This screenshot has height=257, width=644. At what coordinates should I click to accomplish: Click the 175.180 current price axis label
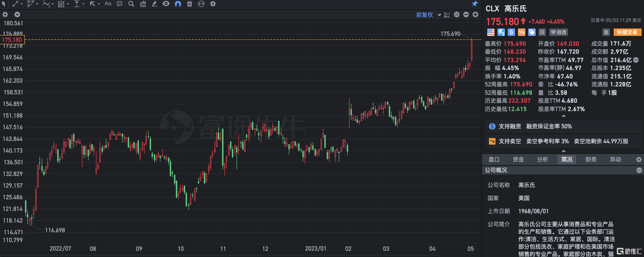[12, 40]
